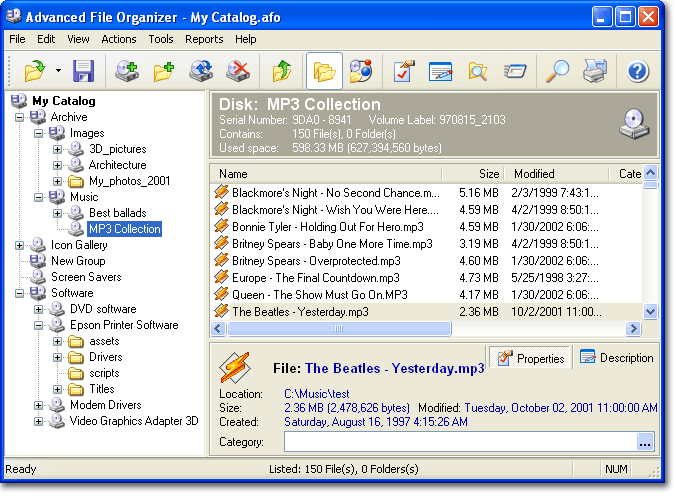Click the Save catalog floppy disk icon
This screenshot has width=676, height=496.
click(x=84, y=71)
